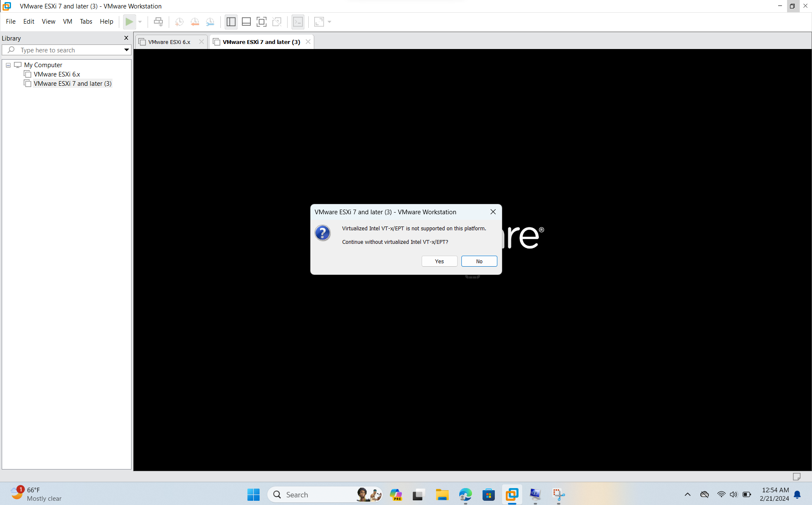
Task: Open the clock showing 12:54 AM
Action: point(774,494)
